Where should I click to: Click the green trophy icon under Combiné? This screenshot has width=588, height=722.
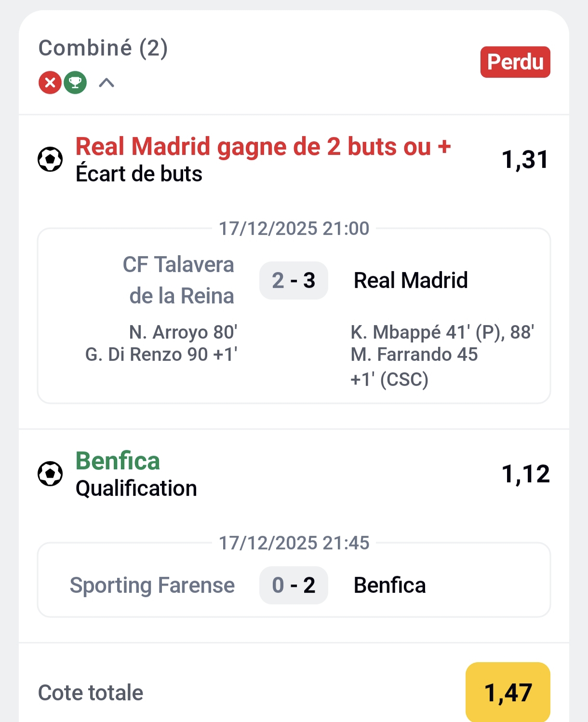point(75,82)
